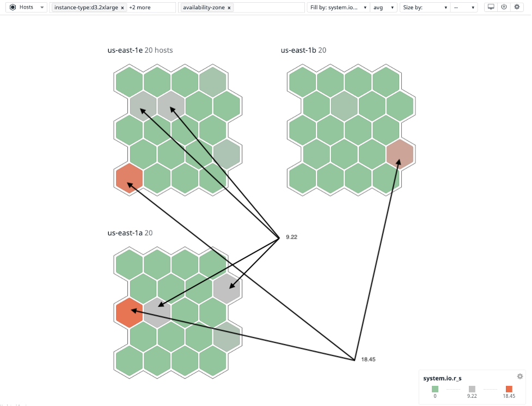Click the 18.45 arrow annotation label
This screenshot has height=406, width=532.
[368, 359]
